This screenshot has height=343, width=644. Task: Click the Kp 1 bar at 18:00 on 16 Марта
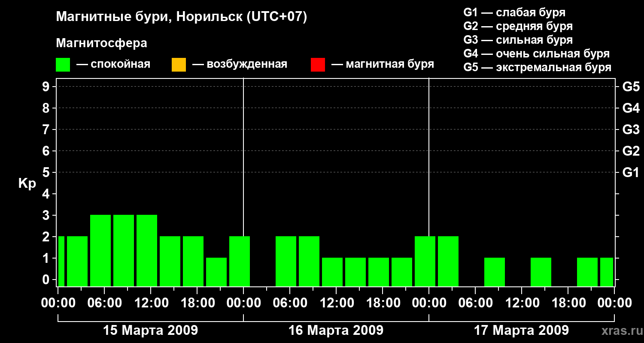(379, 272)
